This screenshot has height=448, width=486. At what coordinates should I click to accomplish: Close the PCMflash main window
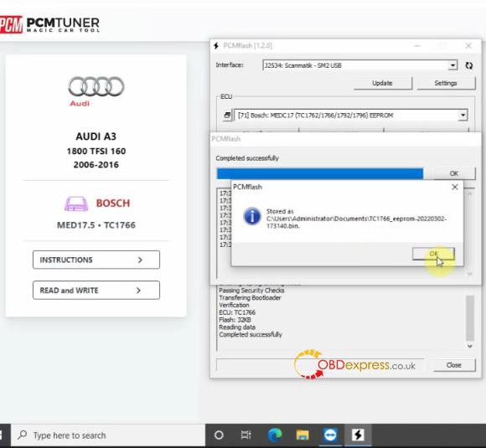pyautogui.click(x=468, y=46)
